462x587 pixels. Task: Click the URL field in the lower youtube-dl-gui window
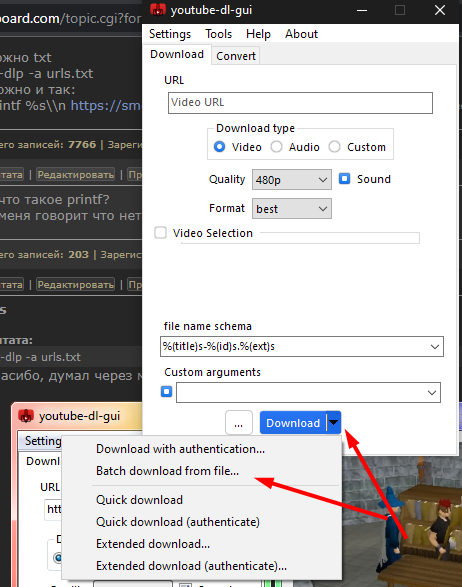(53, 509)
